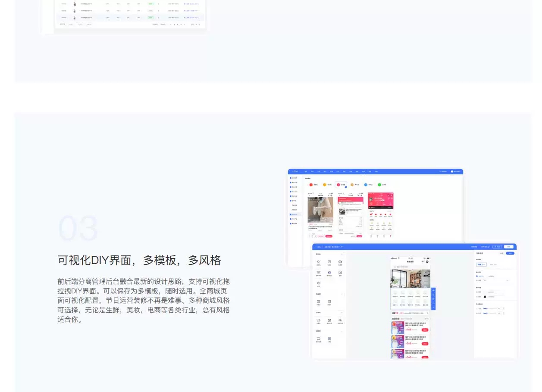Select the speaker announcement component icon
The image size is (542, 392).
click(319, 283)
